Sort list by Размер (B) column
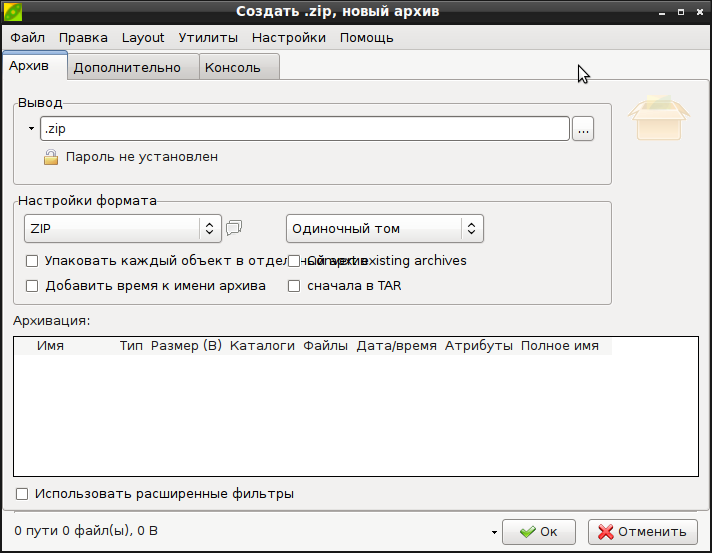Viewport: 712px width, 553px height. pyautogui.click(x=186, y=346)
